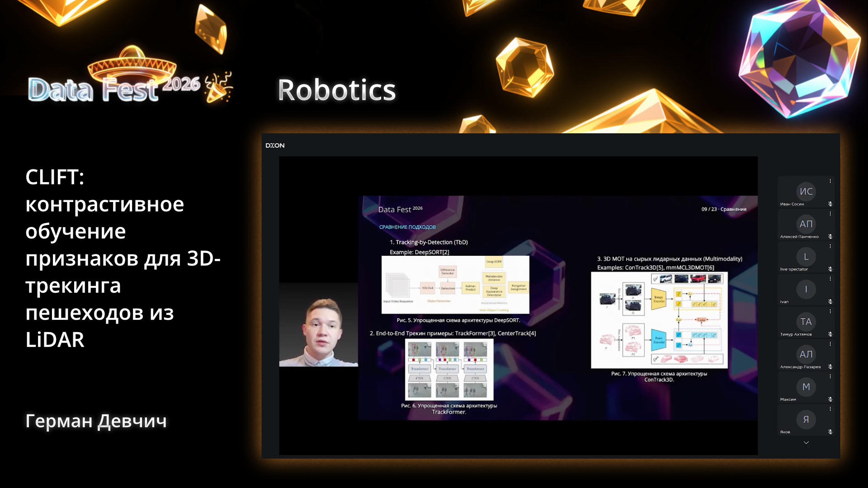Click muted microphone icon of Иван Сосин
The height and width of the screenshot is (488, 868).
pyautogui.click(x=830, y=204)
